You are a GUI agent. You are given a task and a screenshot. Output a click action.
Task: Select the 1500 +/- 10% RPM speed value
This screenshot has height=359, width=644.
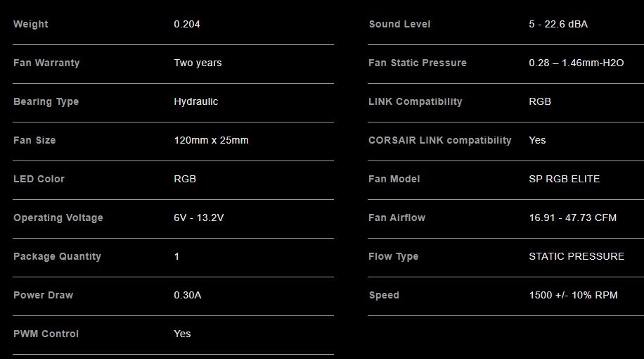pyautogui.click(x=573, y=295)
